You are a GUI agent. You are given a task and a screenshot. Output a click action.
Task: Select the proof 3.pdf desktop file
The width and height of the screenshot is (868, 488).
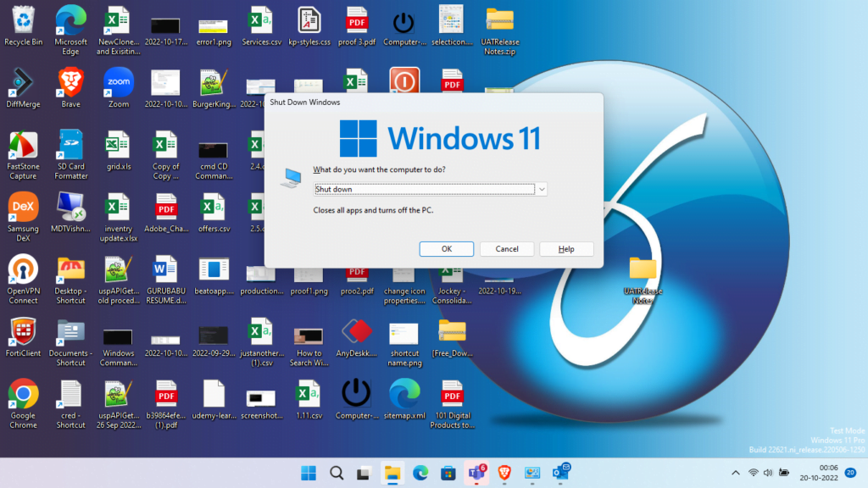tap(357, 26)
